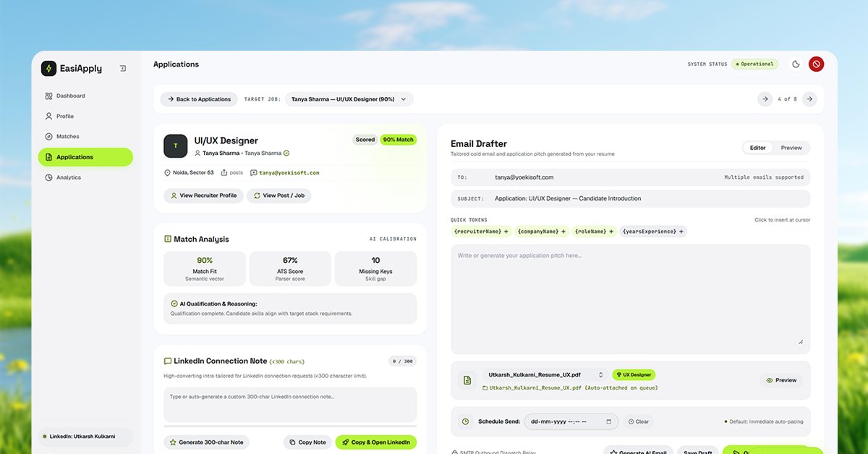The height and width of the screenshot is (454, 868).
Task: Open Profile from the sidebar
Action: tap(85, 116)
